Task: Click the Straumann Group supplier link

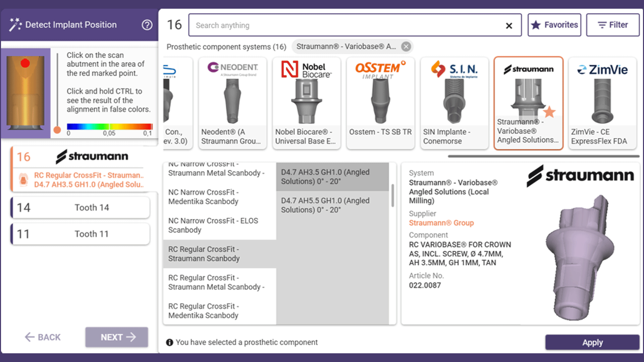Action: 441,223
